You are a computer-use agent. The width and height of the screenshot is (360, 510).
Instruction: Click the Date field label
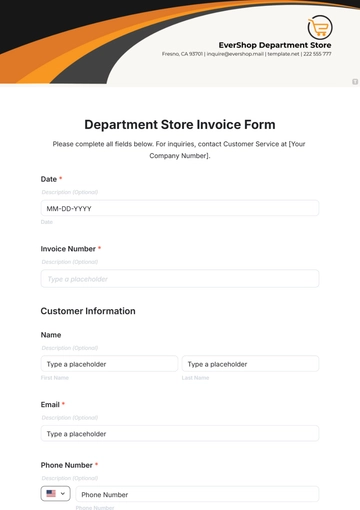pos(49,179)
